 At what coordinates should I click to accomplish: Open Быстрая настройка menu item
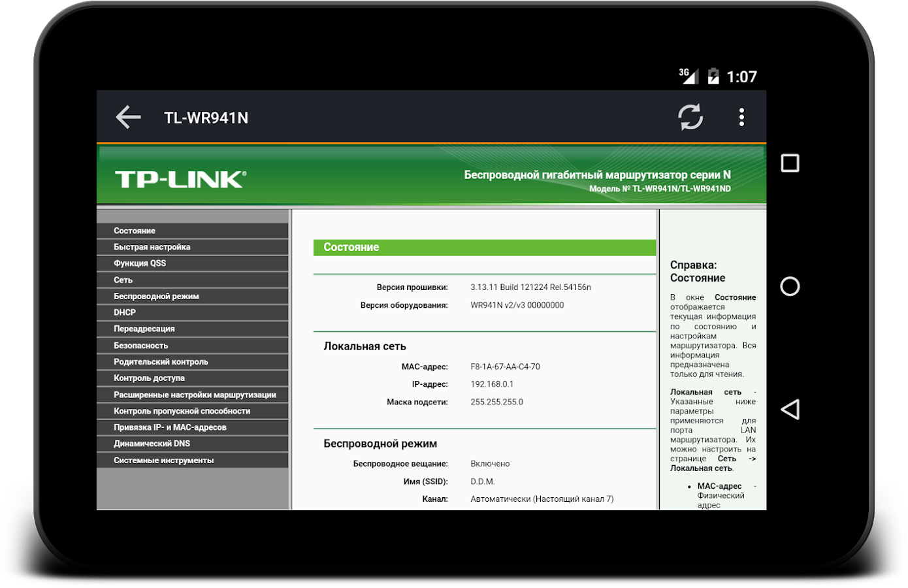click(x=192, y=247)
